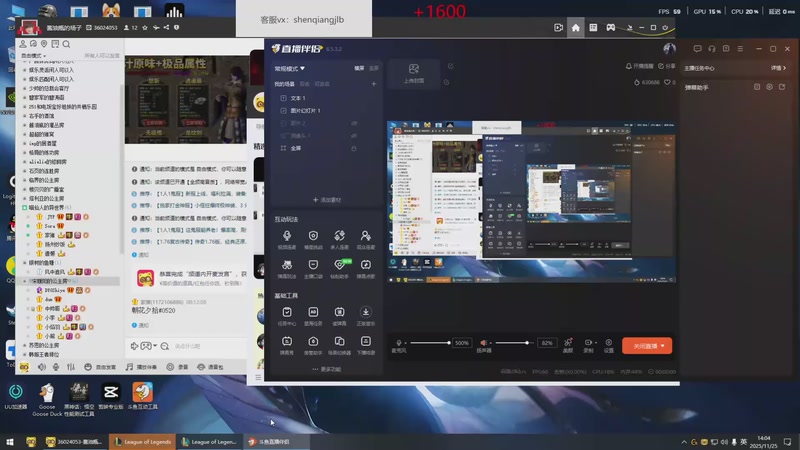The height and width of the screenshot is (450, 800).
Task: Click the headset support icon in companion title bar
Action: (712, 48)
